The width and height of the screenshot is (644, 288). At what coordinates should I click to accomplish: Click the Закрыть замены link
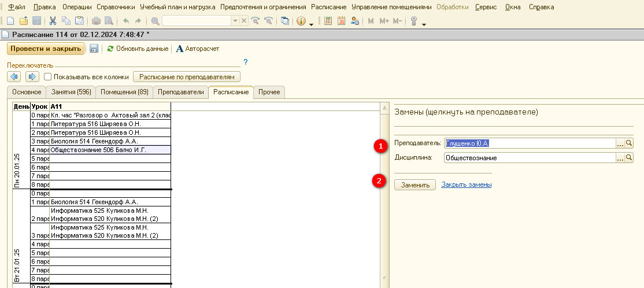(x=466, y=185)
